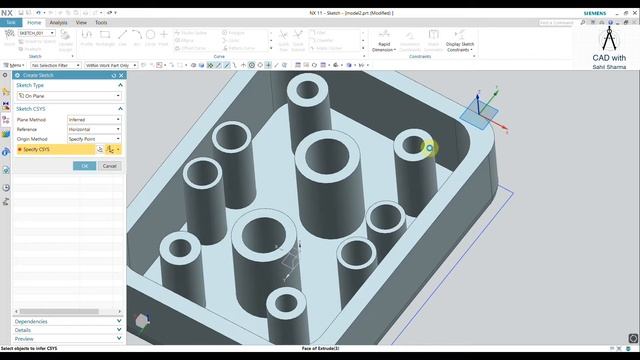Viewport: 640px width, 360px height.
Task: Open the Roles sidebar icon
Action: pyautogui.click(x=6, y=202)
